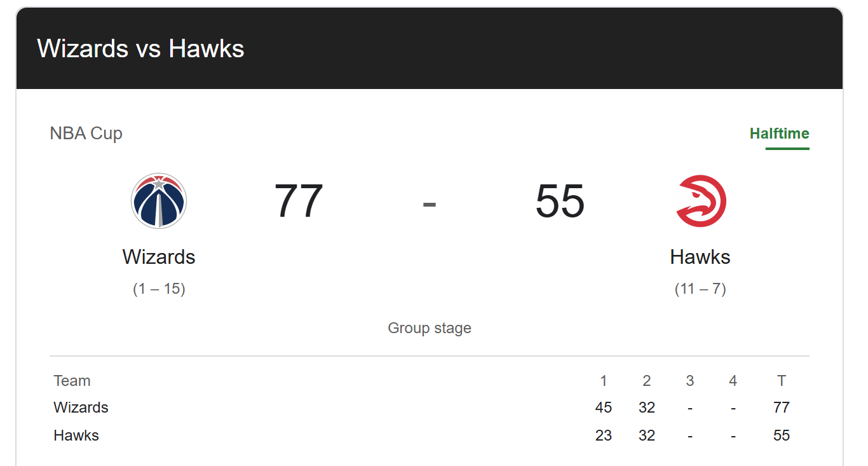Viewport: 868px width, 466px height.
Task: Click the Group stage label
Action: pyautogui.click(x=430, y=329)
